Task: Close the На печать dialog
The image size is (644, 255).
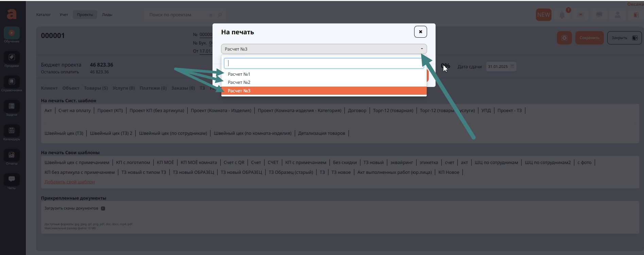Action: pyautogui.click(x=420, y=32)
